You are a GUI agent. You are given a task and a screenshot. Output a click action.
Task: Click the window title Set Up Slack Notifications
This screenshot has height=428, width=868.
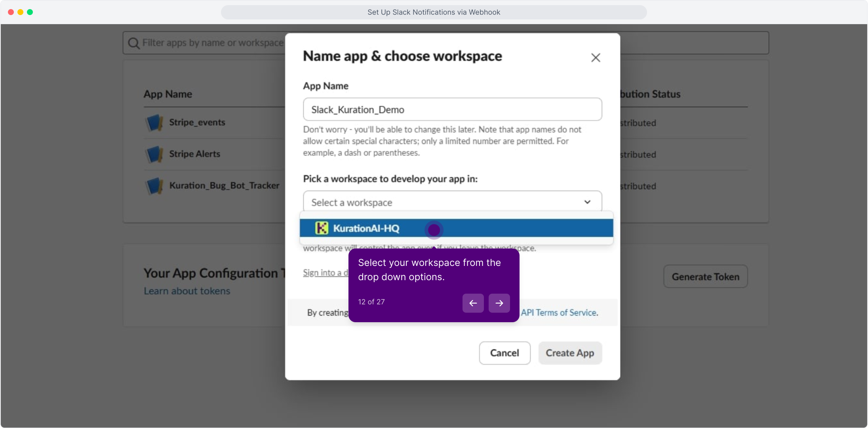pyautogui.click(x=434, y=12)
